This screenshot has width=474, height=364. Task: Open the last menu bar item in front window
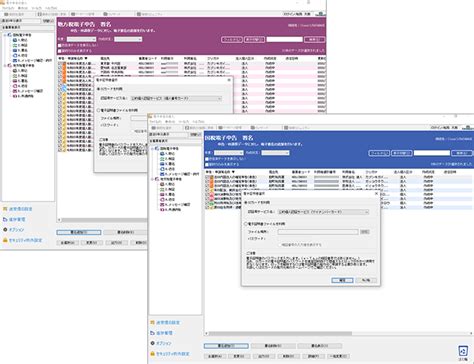click(199, 122)
